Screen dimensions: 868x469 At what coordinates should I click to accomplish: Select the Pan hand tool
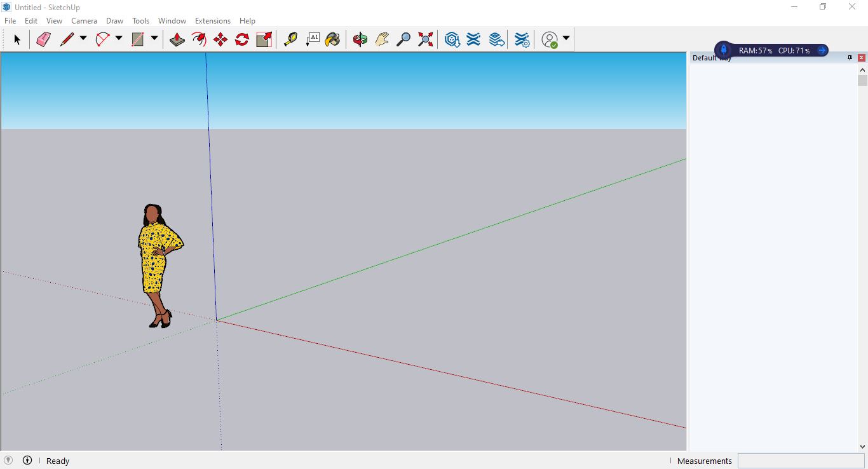pyautogui.click(x=382, y=39)
